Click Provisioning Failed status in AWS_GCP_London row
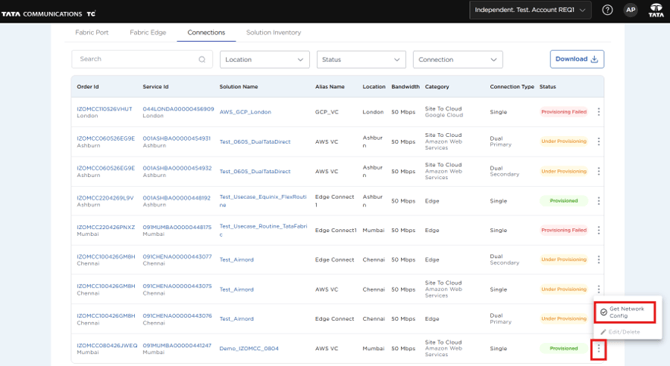This screenshot has height=366, width=670. pyautogui.click(x=564, y=112)
